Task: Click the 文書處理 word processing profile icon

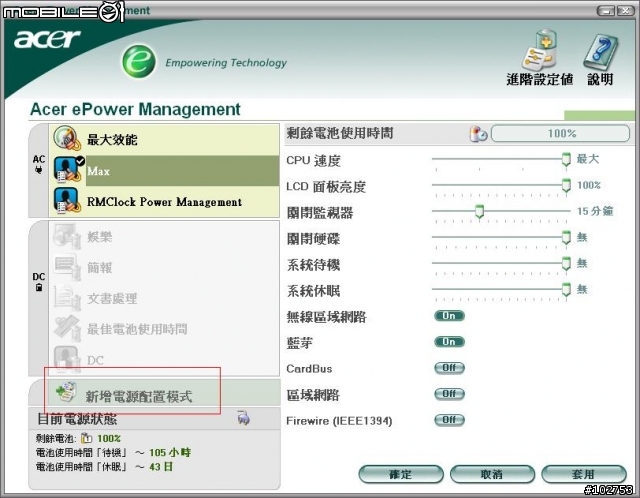Action: coord(66,298)
